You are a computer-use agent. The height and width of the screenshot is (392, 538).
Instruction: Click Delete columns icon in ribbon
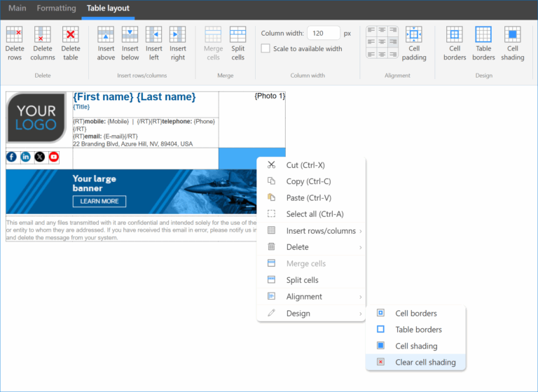point(43,43)
